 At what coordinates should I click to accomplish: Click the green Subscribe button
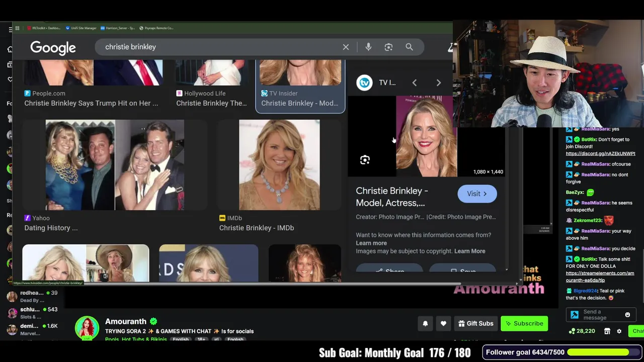click(x=524, y=323)
